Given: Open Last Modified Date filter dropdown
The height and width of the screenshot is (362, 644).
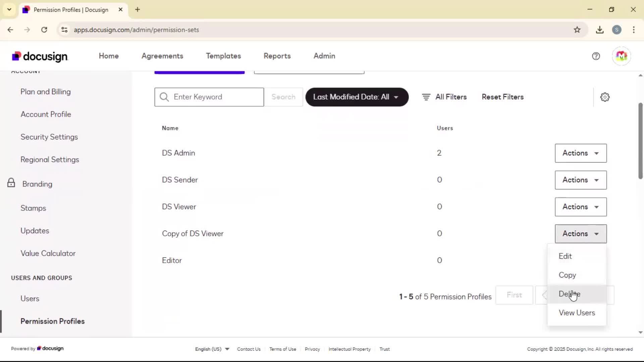Looking at the screenshot, I should coord(357,97).
